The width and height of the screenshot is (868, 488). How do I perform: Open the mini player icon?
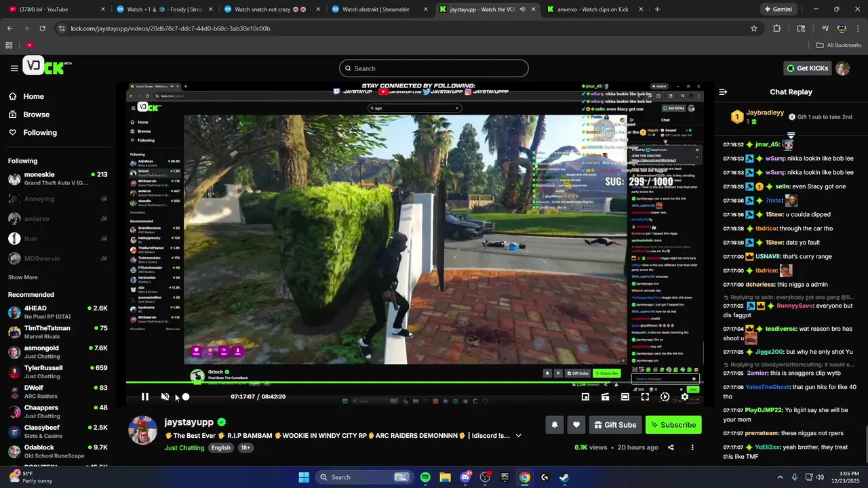tap(585, 396)
